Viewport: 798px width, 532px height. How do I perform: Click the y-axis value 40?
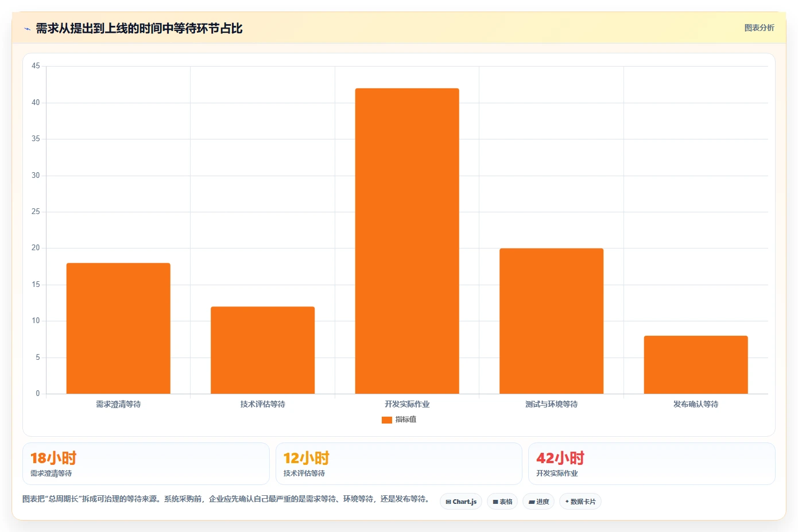tap(36, 103)
